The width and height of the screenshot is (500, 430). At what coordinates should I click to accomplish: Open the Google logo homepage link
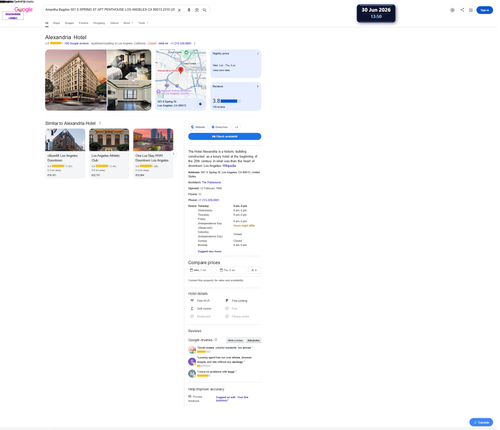23,9
